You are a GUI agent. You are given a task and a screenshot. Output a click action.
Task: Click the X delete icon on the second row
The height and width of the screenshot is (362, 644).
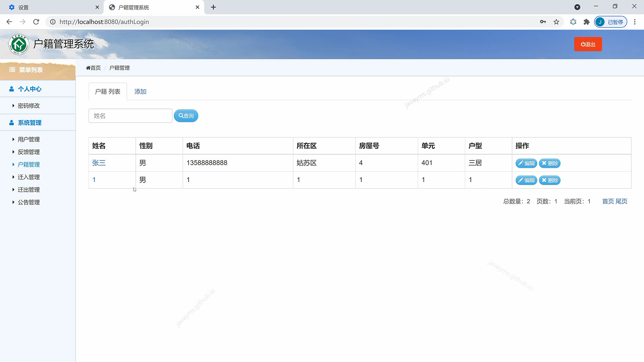pos(545,180)
